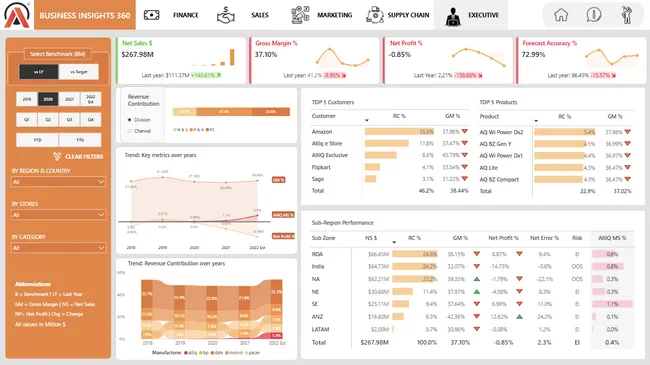Click ANZ row Net Profit green triangle
The image size is (650, 365).
519,316
